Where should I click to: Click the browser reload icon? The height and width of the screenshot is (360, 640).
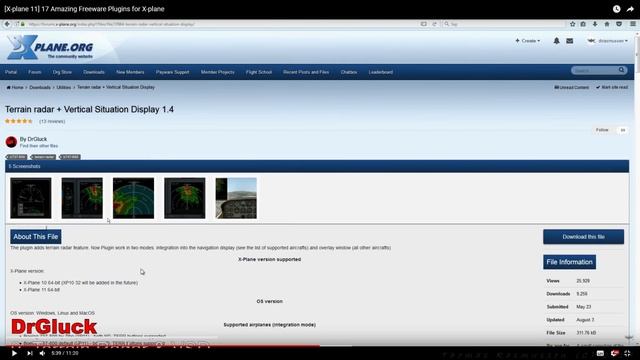coord(434,24)
